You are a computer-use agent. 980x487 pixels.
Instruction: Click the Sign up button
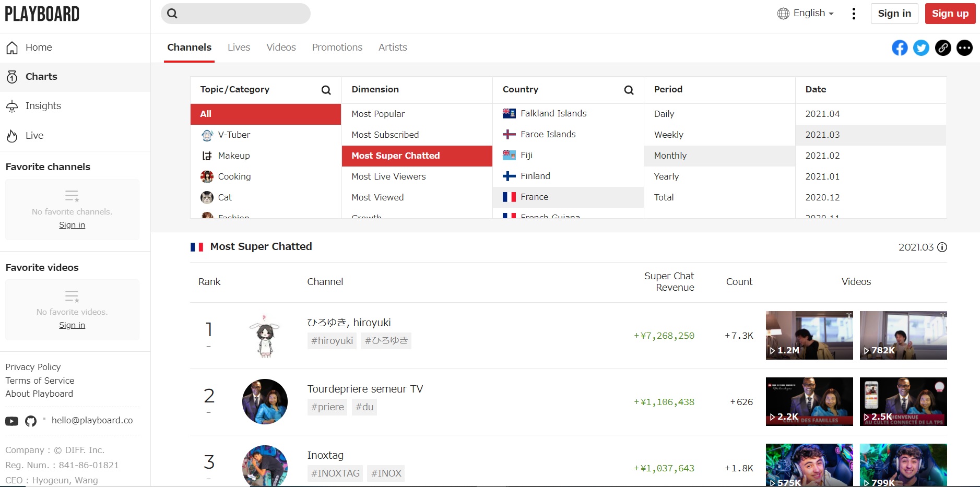point(950,14)
